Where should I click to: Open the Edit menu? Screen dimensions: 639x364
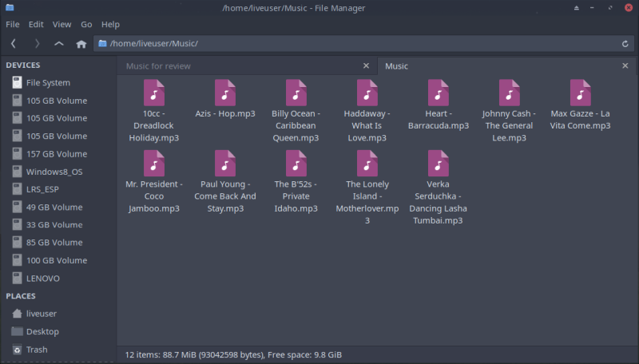coord(36,25)
